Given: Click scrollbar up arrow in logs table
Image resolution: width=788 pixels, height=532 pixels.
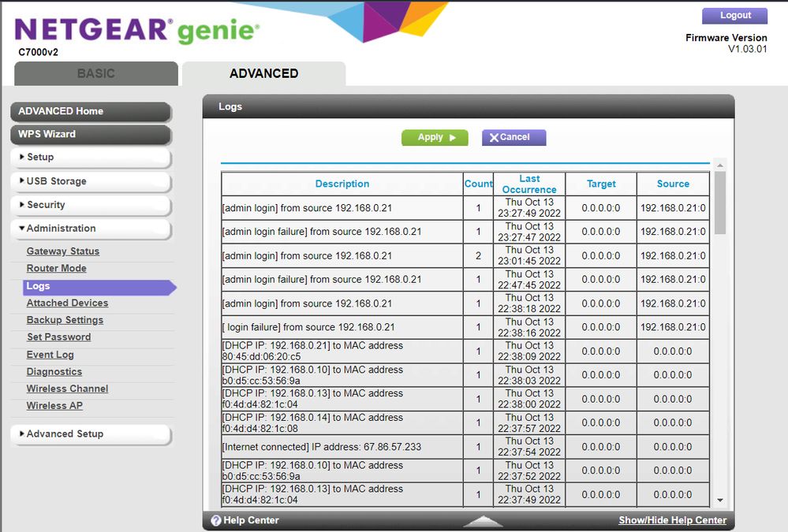Looking at the screenshot, I should (x=719, y=166).
